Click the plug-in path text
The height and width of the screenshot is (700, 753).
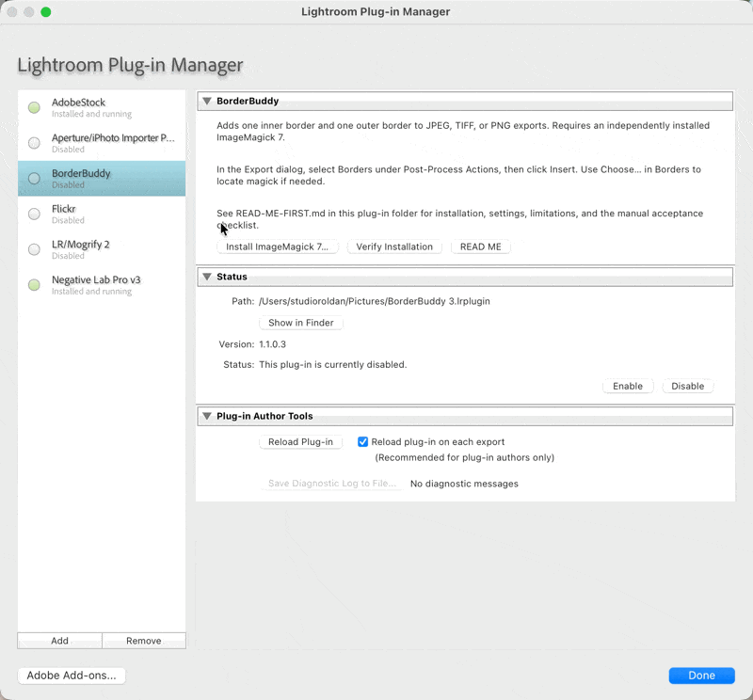click(375, 301)
